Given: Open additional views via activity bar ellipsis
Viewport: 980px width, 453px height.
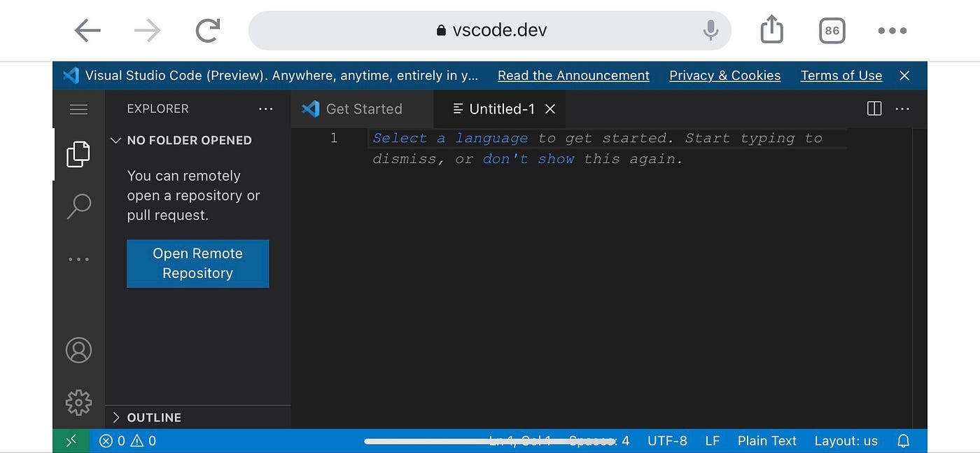Looking at the screenshot, I should [78, 258].
